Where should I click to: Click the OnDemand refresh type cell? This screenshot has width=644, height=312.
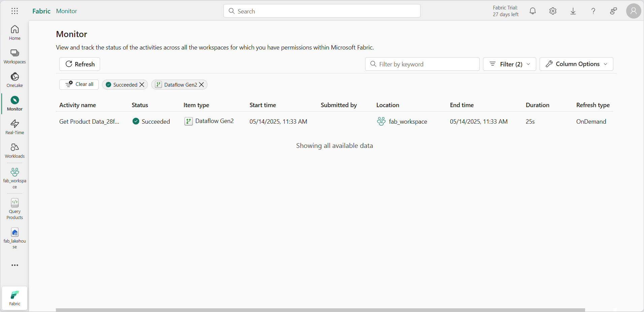tap(591, 122)
